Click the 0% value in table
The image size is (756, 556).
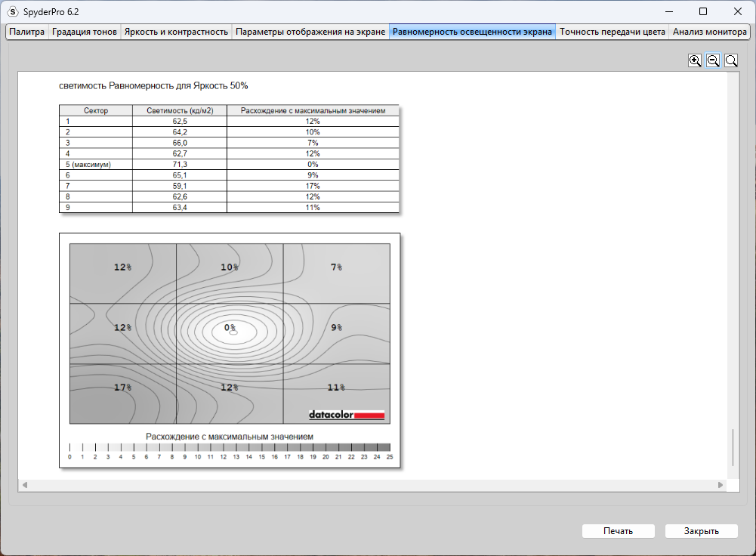(x=313, y=165)
